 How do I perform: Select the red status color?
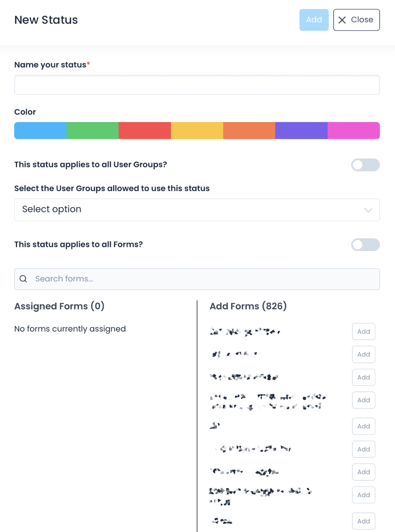145,130
